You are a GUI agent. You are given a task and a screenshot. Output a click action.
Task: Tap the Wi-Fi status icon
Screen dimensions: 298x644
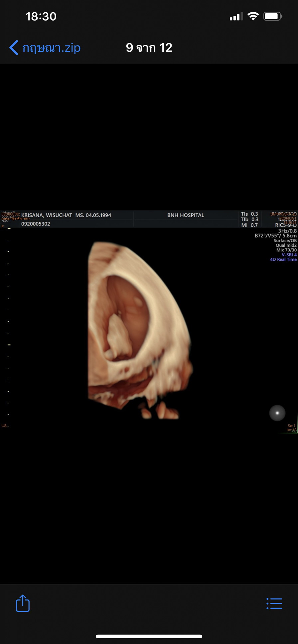click(253, 16)
